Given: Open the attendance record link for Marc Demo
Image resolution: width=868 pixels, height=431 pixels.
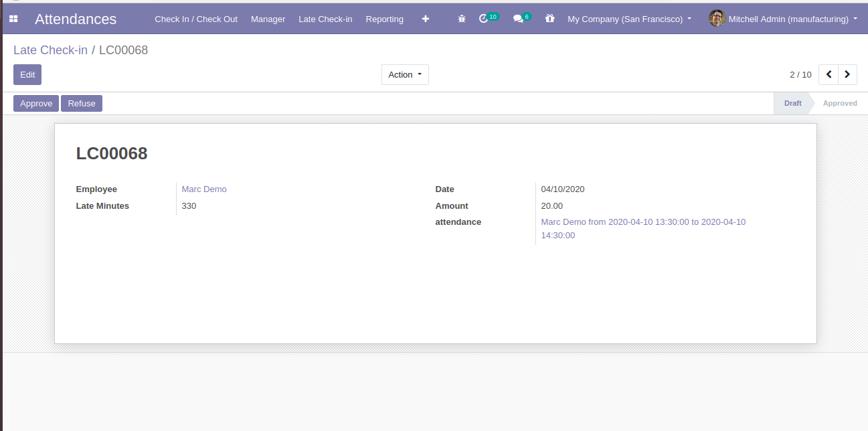Looking at the screenshot, I should [643, 228].
